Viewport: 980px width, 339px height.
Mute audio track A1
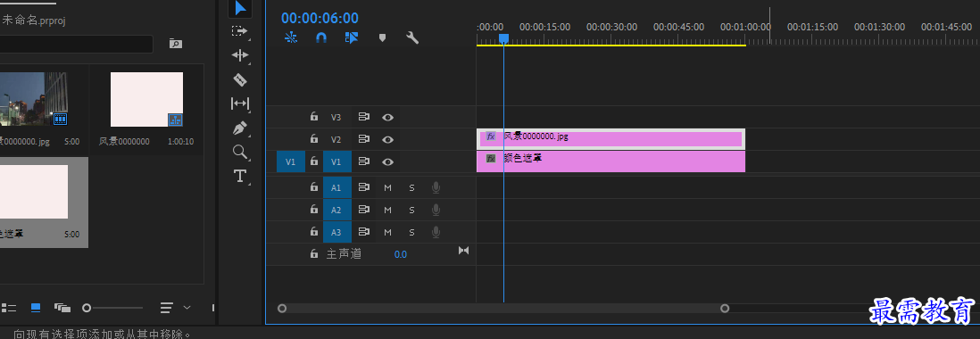coord(387,187)
